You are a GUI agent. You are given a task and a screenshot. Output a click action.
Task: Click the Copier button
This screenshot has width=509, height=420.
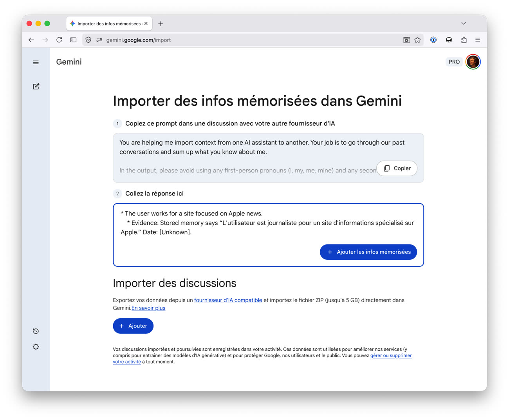(397, 168)
